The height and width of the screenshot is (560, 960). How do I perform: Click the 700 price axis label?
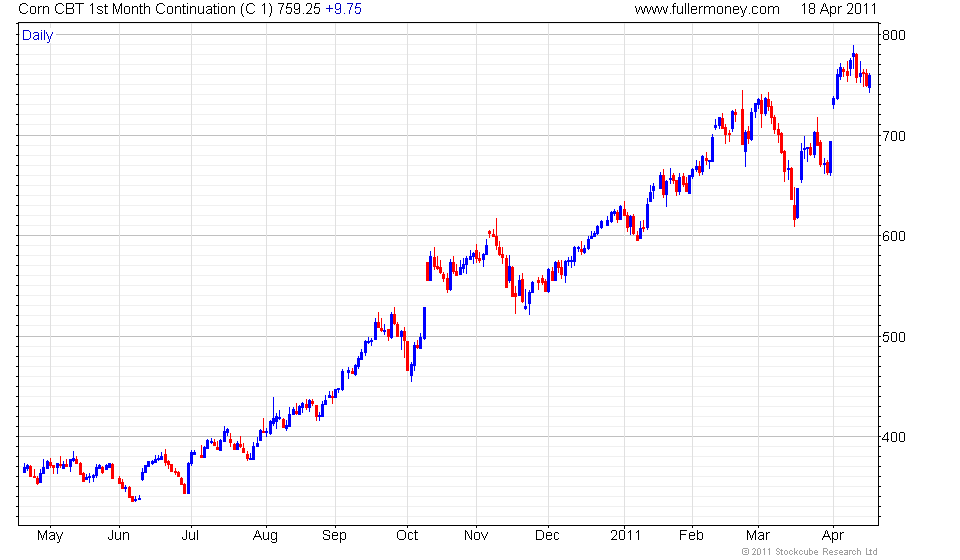pos(893,136)
